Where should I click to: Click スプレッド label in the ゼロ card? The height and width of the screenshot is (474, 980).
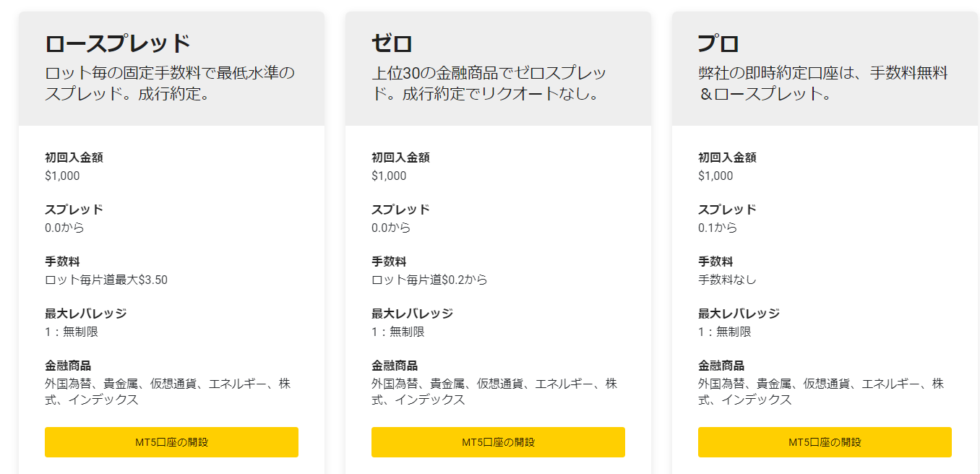[400, 210]
